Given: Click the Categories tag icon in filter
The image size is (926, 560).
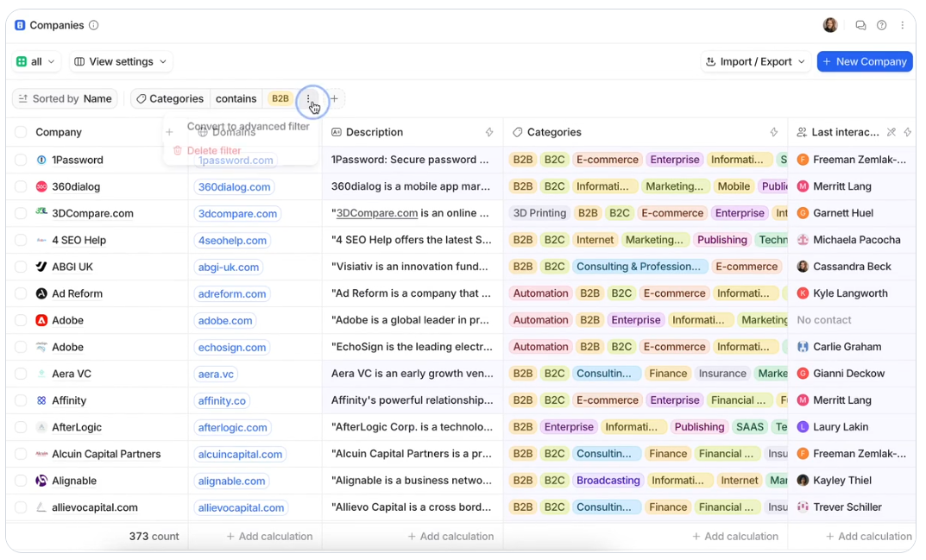Looking at the screenshot, I should click(x=142, y=98).
